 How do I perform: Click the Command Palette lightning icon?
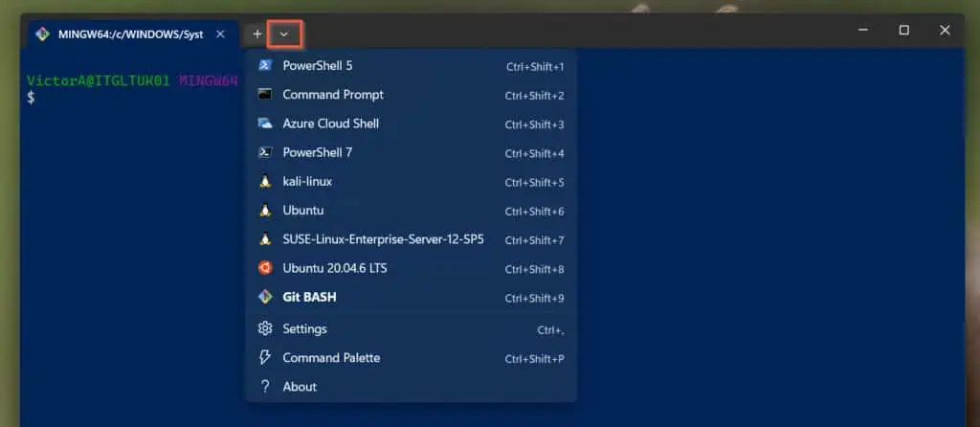coord(265,358)
